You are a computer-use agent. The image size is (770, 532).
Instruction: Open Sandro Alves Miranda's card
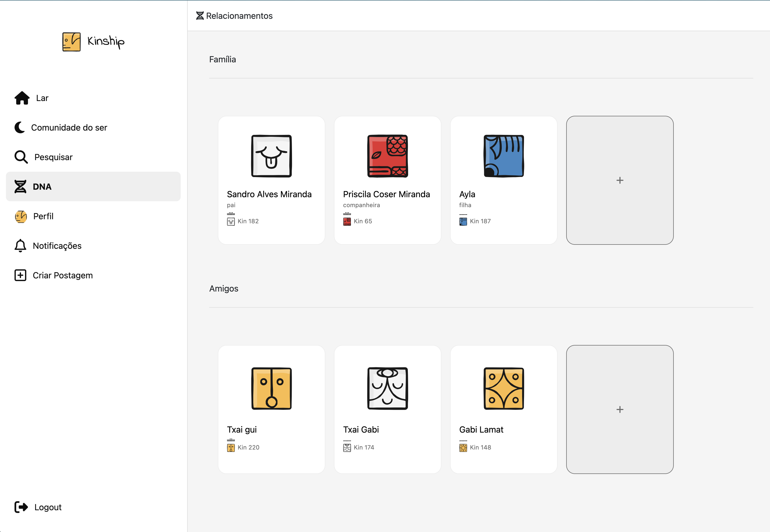(271, 180)
